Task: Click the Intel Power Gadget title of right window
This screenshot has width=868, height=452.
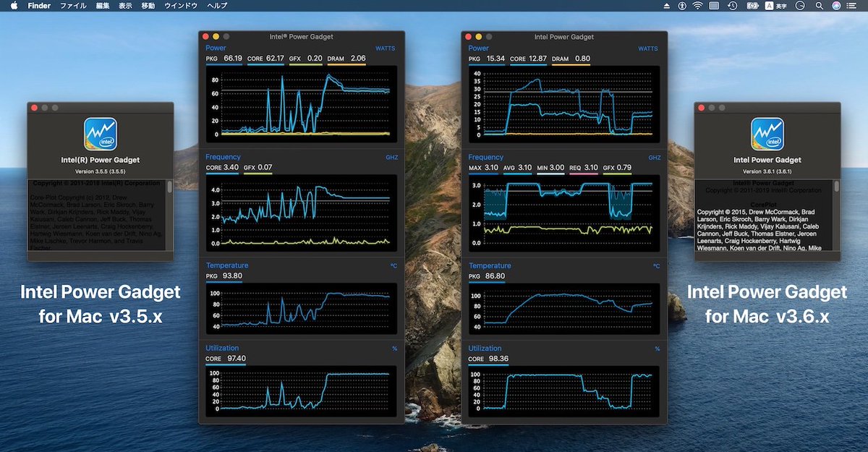Action: tap(564, 36)
